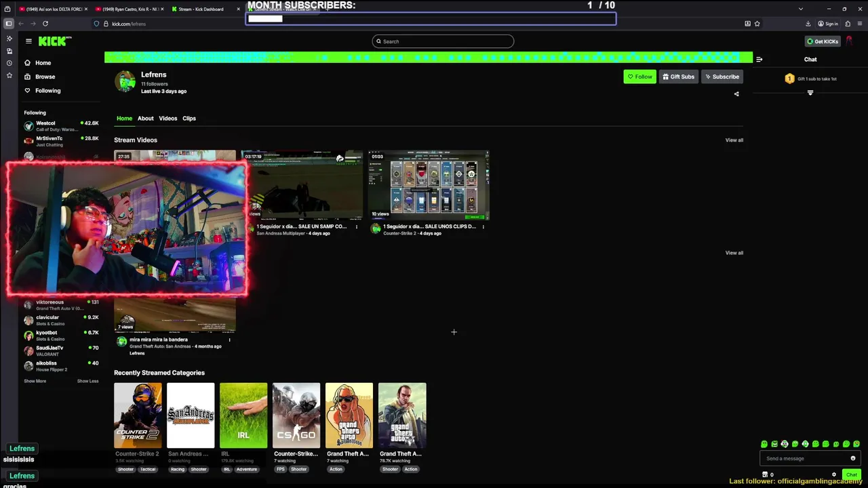Click the FPS tag
Image resolution: width=868 pixels, height=488 pixels.
[279, 469]
